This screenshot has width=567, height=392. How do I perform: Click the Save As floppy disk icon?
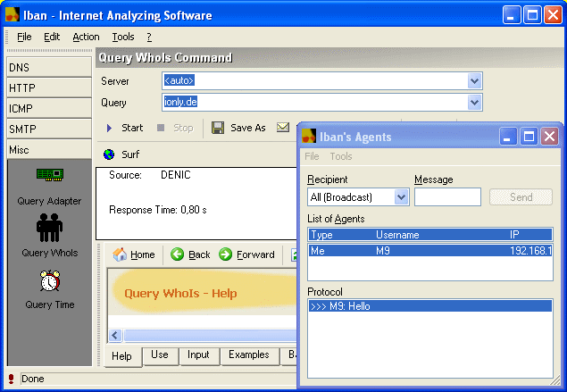coord(218,128)
